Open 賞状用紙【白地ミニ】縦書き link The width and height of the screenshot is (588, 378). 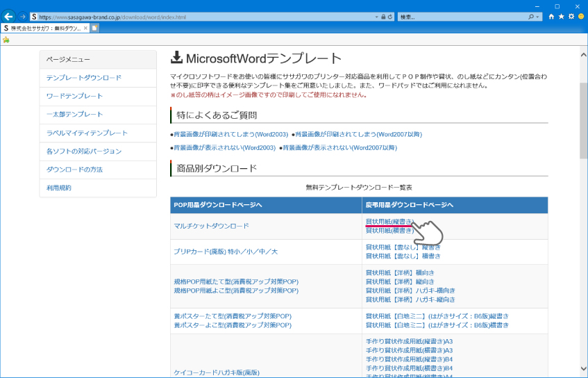[x=437, y=316]
